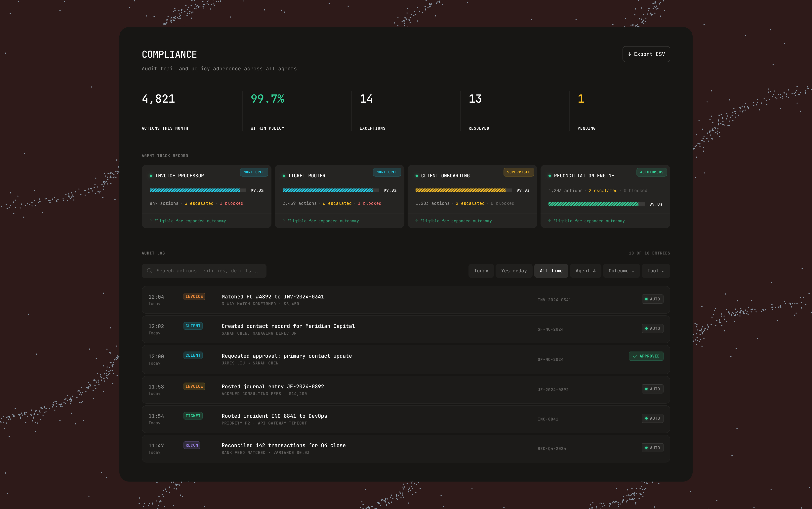The height and width of the screenshot is (509, 812).
Task: Click the AUTONOMOUS badge on Reconciliation Engine
Action: 651,172
